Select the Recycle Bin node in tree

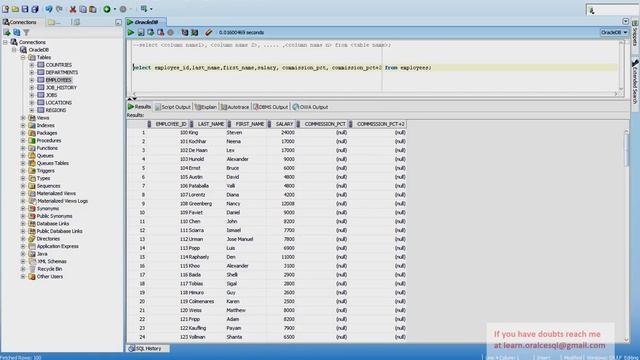coord(49,269)
